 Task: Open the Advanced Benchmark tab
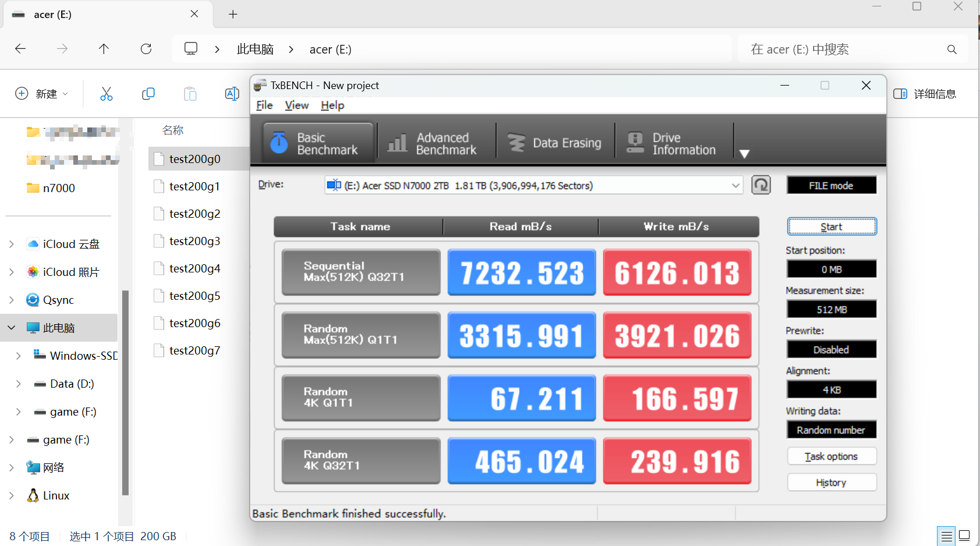[x=436, y=143]
